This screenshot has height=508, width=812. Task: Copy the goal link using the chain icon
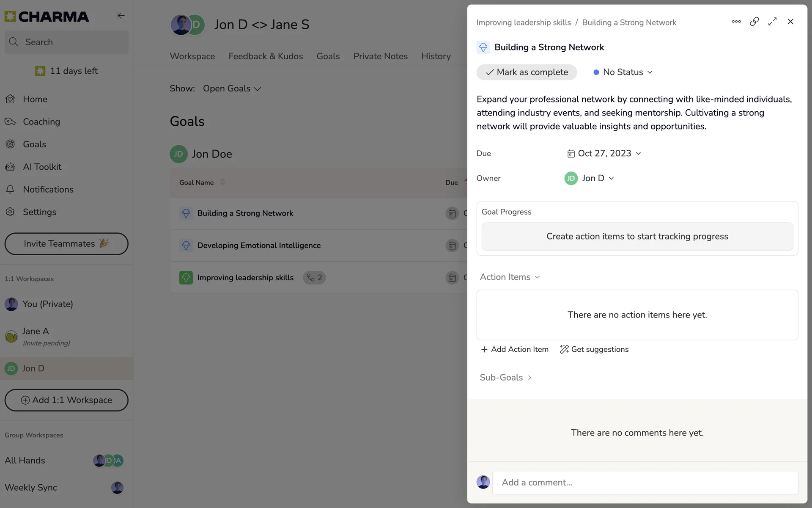(754, 22)
